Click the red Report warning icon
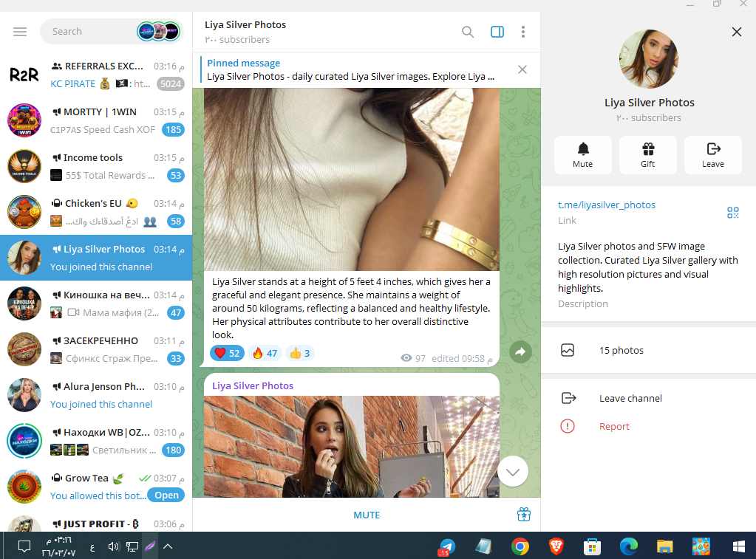The image size is (756, 559). coord(568,426)
